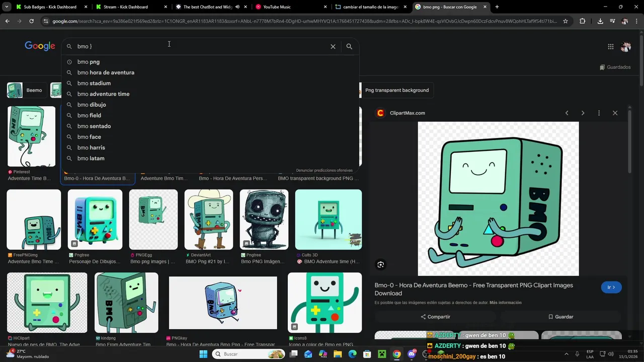Image resolution: width=644 pixels, height=362 pixels.
Task: Select suggestion bmo stadium
Action: click(x=210, y=83)
